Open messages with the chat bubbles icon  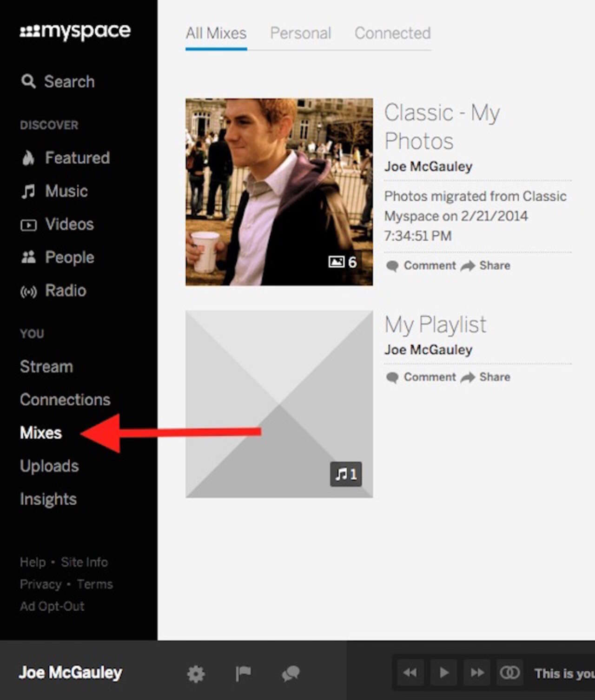click(290, 673)
